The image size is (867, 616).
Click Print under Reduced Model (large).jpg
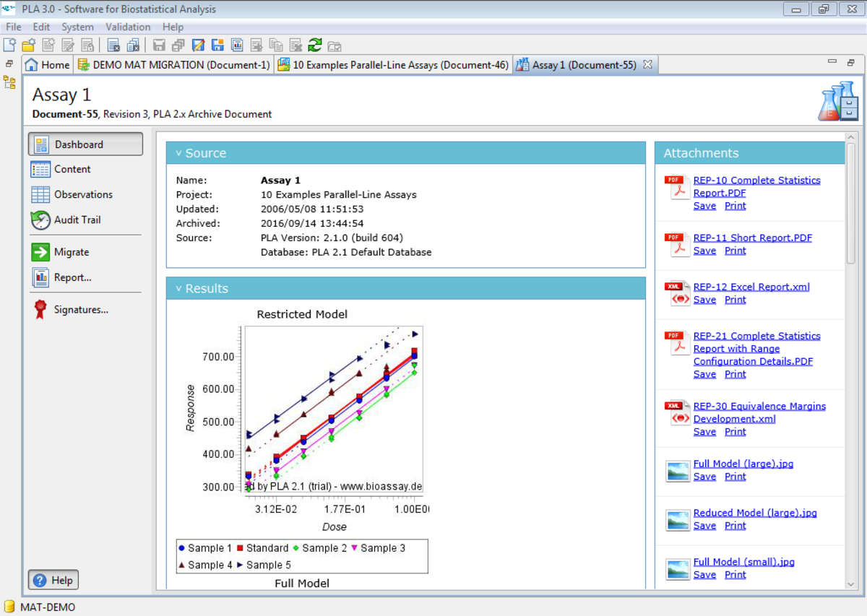(x=736, y=526)
